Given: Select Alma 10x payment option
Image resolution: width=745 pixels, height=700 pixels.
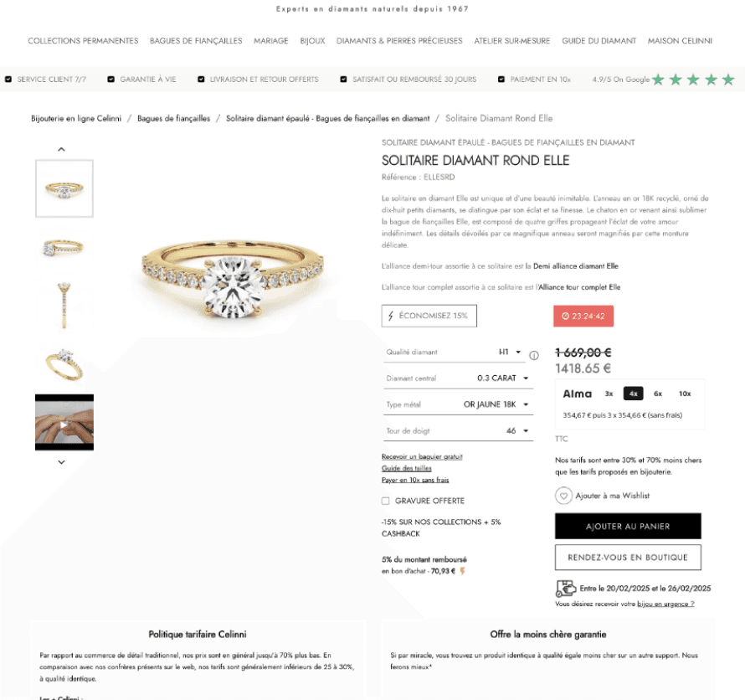Looking at the screenshot, I should click(685, 394).
